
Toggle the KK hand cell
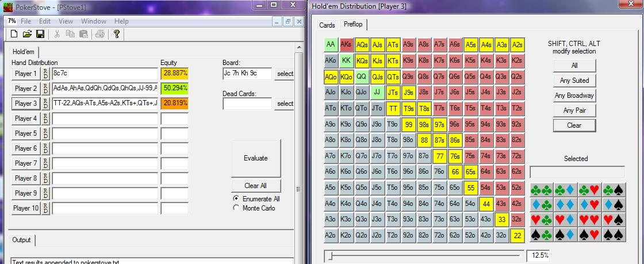346,60
